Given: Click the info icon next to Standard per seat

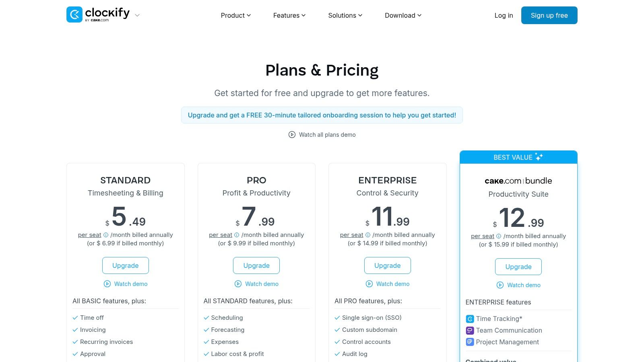Looking at the screenshot, I should point(105,235).
